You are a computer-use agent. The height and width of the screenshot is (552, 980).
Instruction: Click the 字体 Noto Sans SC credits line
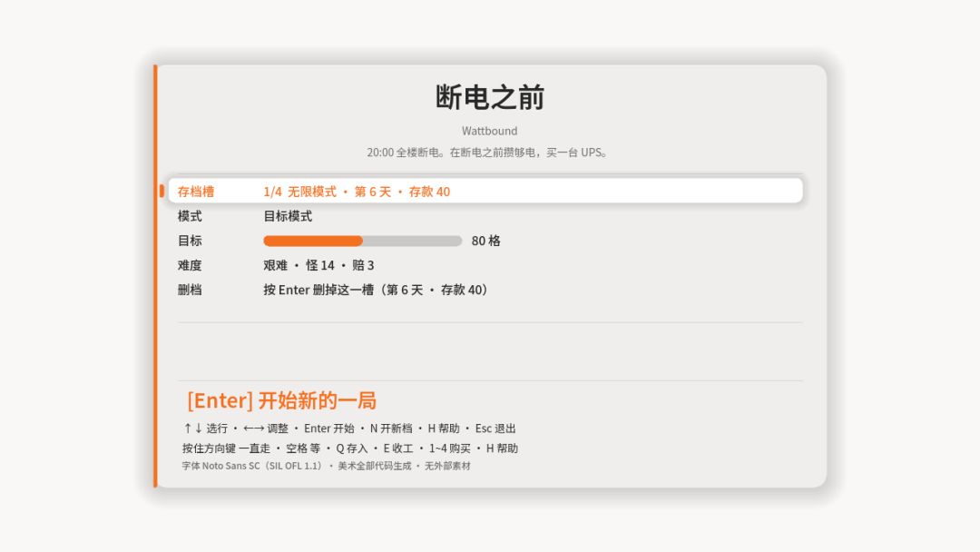(x=327, y=466)
